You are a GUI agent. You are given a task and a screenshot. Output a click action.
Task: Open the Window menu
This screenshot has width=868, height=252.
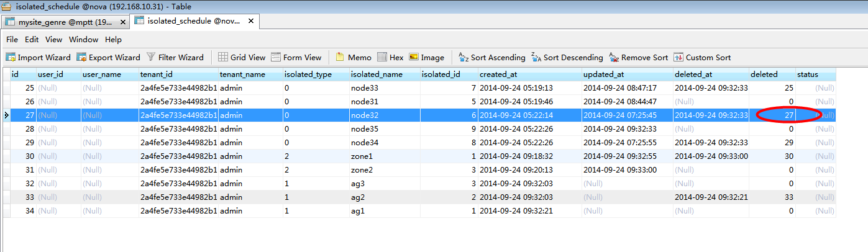coord(83,39)
